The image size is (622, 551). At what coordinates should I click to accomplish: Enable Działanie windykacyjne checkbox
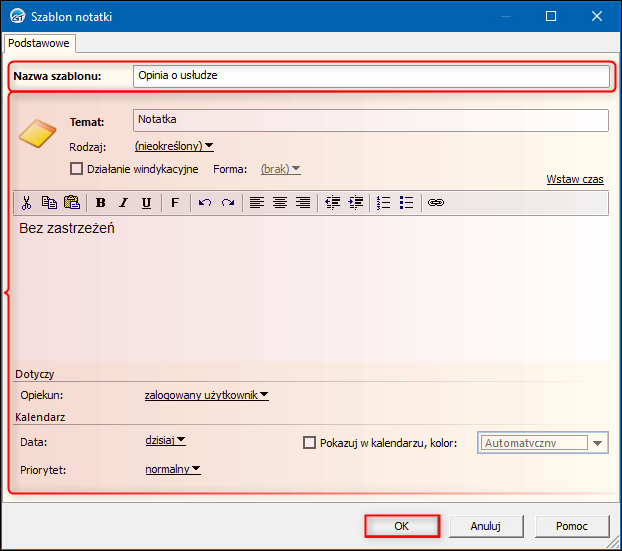click(76, 169)
